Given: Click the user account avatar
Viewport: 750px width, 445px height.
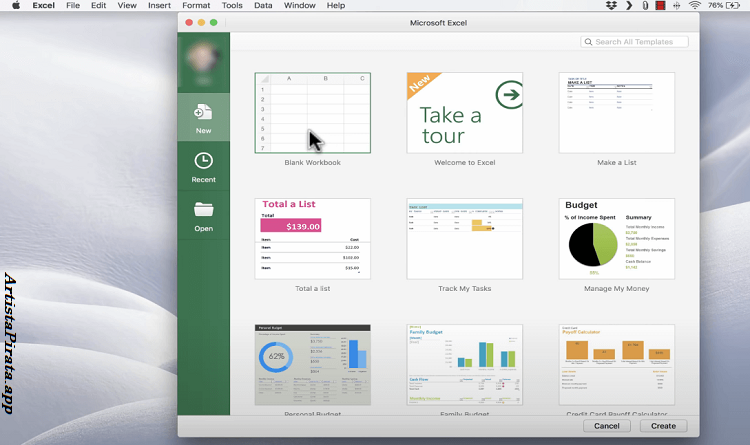Looking at the screenshot, I should point(203,57).
